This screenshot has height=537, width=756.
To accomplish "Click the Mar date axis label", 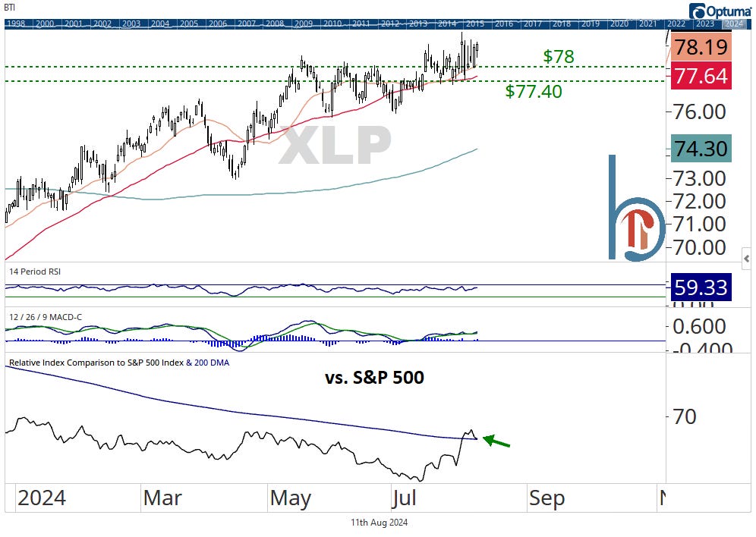I will click(x=162, y=498).
